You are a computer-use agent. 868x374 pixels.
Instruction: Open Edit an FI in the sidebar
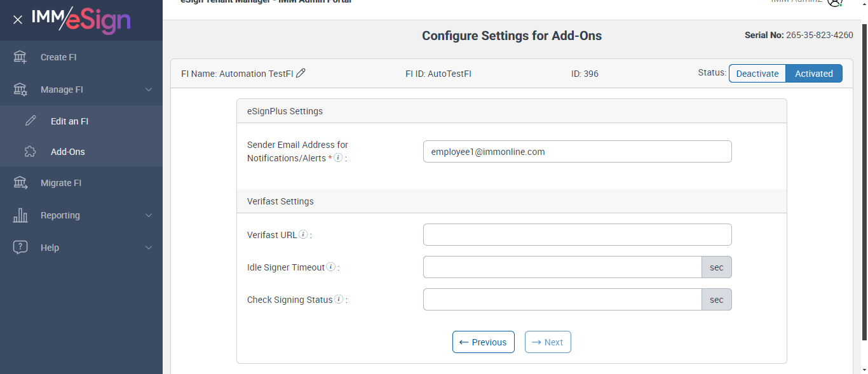(x=69, y=121)
